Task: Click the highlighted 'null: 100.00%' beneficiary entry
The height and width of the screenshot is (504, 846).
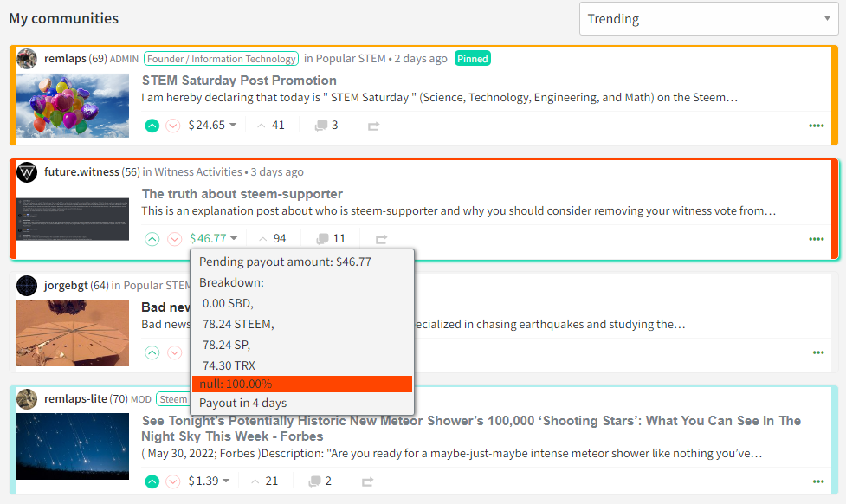Action: click(302, 384)
